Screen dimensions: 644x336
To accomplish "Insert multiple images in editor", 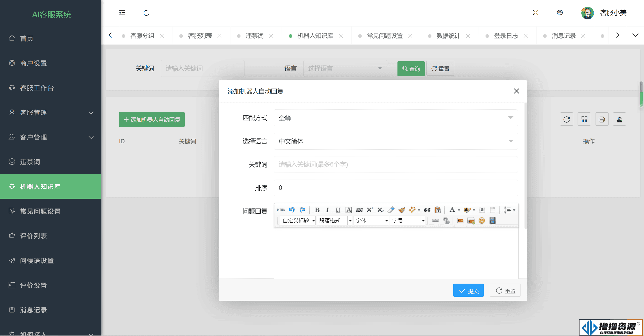I will click(471, 221).
